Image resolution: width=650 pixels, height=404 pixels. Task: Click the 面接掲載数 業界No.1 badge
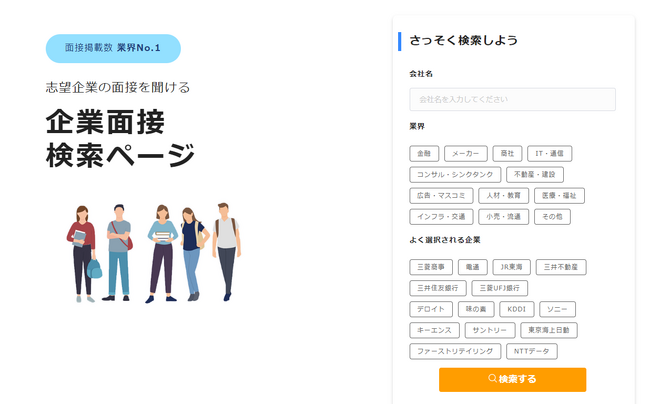pos(113,48)
